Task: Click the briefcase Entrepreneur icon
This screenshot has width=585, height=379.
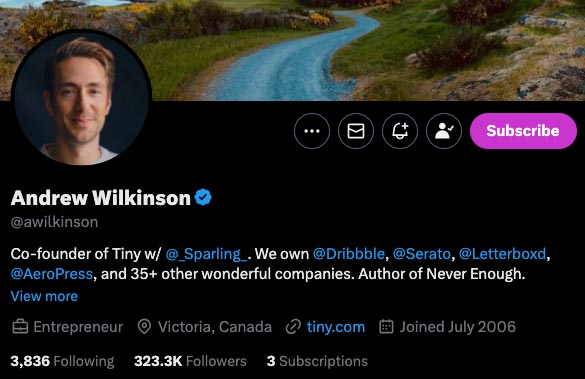Action: 20,327
